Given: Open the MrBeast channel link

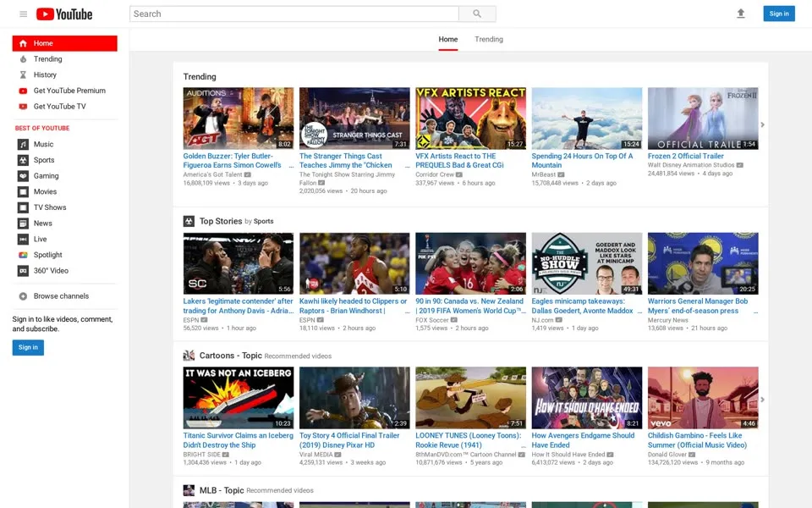Looking at the screenshot, I should click(x=543, y=174).
